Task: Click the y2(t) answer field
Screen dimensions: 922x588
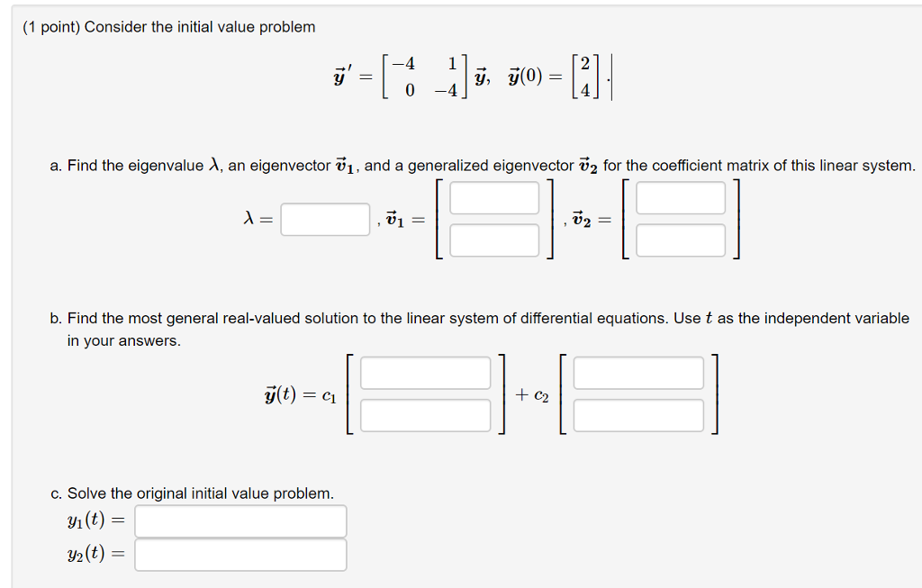Action: pyautogui.click(x=240, y=555)
